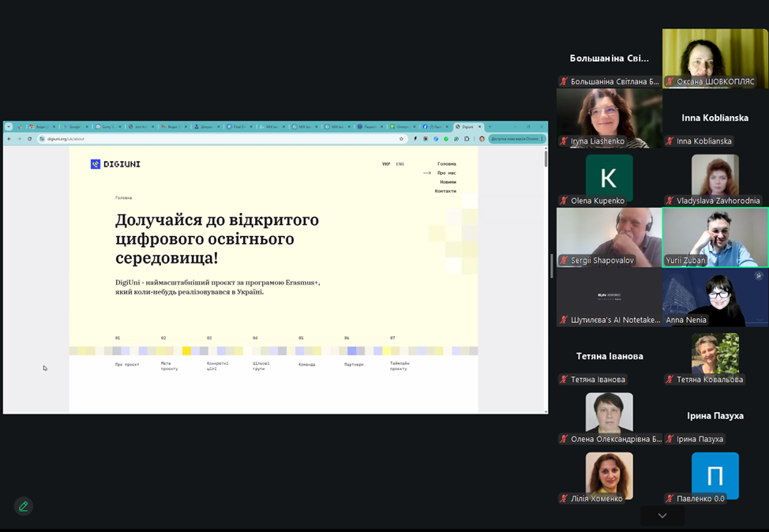Click the Команда section link
The height and width of the screenshot is (532, 769).
pos(306,365)
